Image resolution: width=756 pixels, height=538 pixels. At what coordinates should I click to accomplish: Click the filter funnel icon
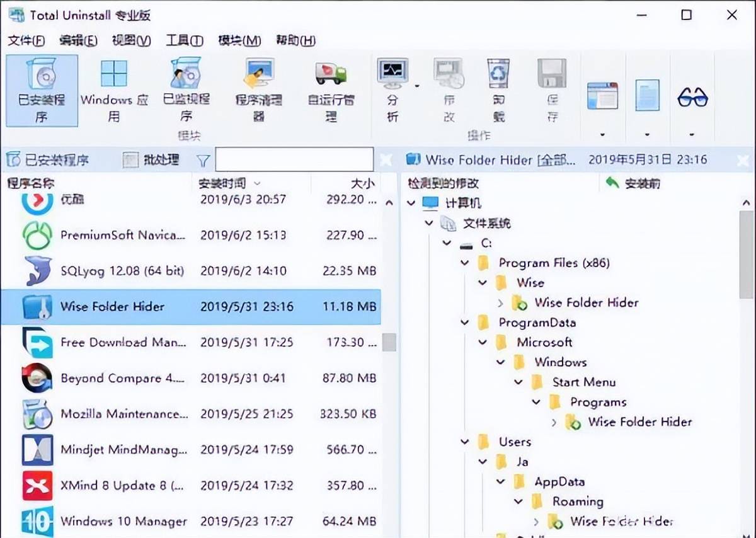(202, 161)
